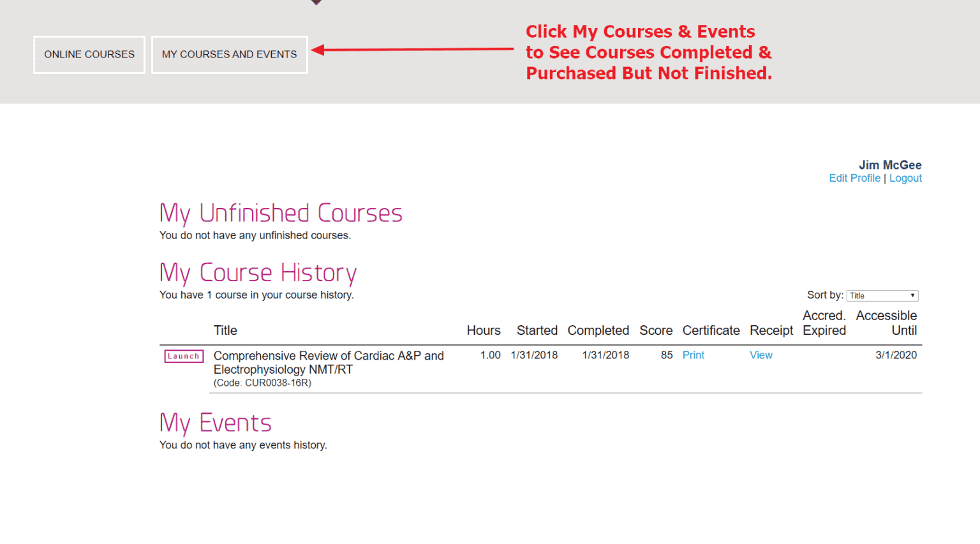Click the My Events heading
The height and width of the screenshot is (544, 980).
point(215,423)
